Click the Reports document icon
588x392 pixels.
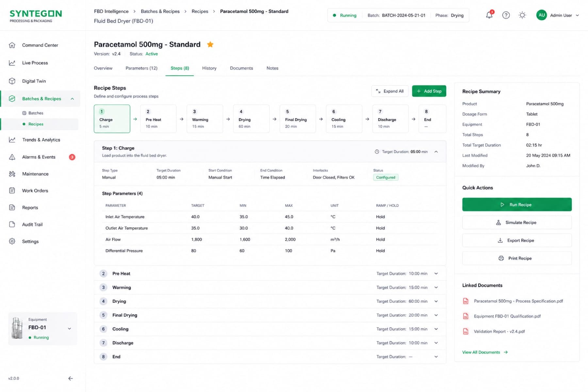(x=12, y=207)
